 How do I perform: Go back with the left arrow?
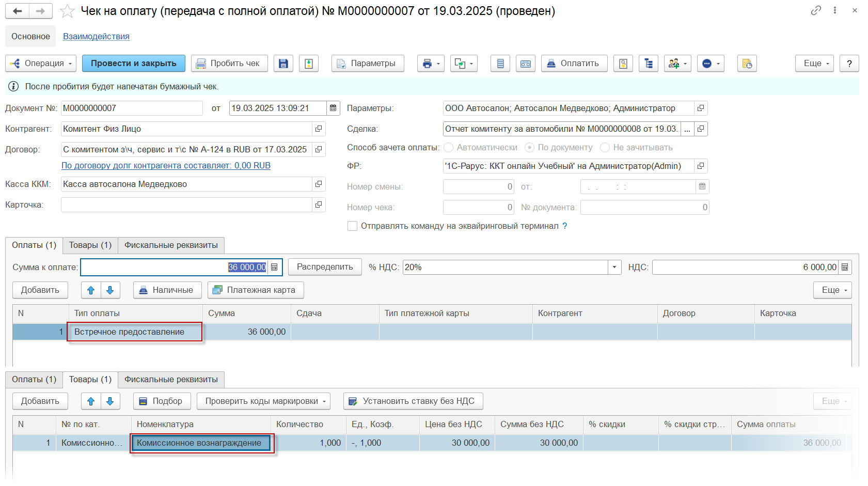pyautogui.click(x=17, y=11)
